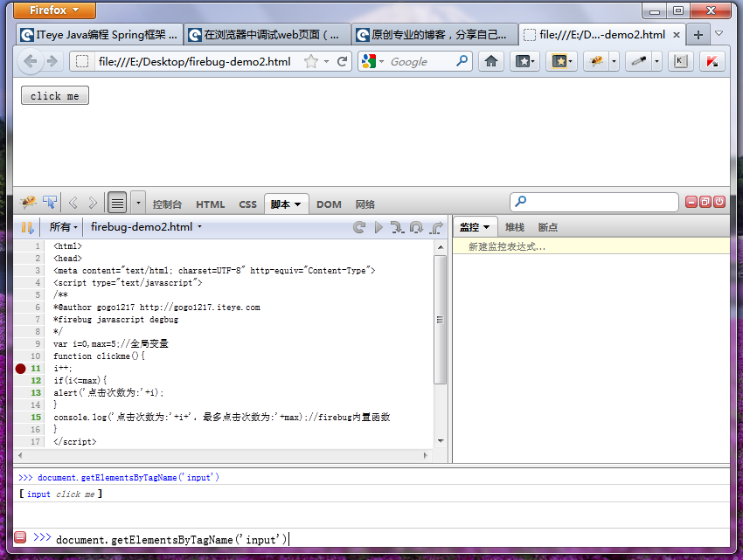Screen dimensions: 743x560
Task: Click the Rerun icon in the script toolbar
Action: [x=359, y=227]
